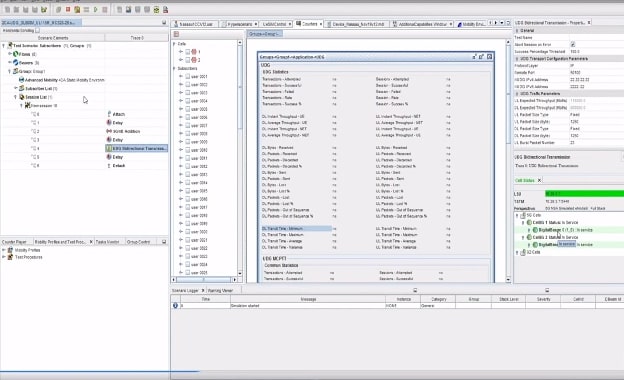The width and height of the screenshot is (624, 380).
Task: Click the dark save-disk icon in the toolbar
Action: pyautogui.click(x=129, y=10)
